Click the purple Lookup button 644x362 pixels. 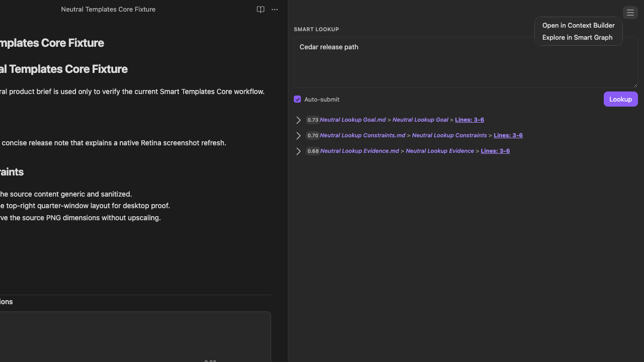(620, 99)
